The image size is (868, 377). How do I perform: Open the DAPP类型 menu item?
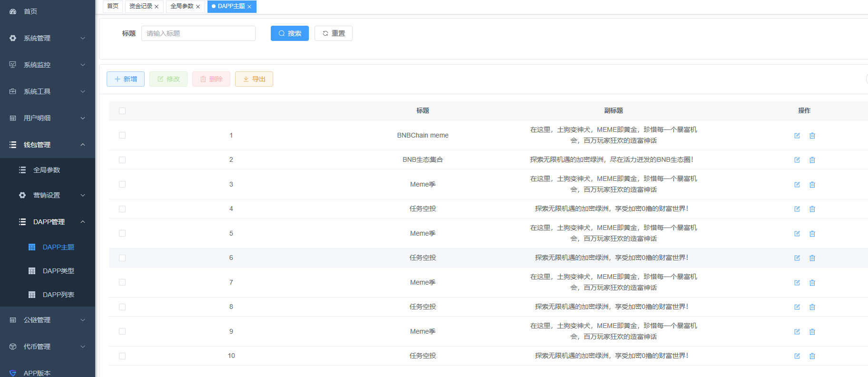click(x=58, y=271)
